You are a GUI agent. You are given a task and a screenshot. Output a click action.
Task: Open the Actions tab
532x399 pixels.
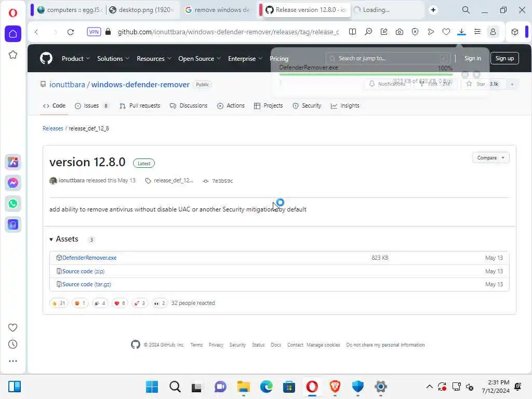point(231,106)
